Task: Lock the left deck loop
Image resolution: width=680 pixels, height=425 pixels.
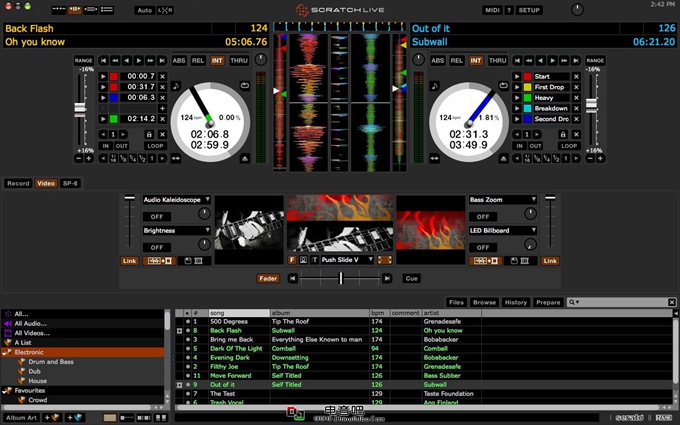Action: [x=149, y=134]
